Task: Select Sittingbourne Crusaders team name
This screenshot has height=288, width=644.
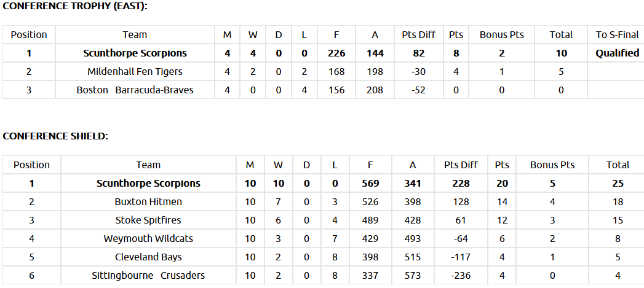Action: pos(148,275)
